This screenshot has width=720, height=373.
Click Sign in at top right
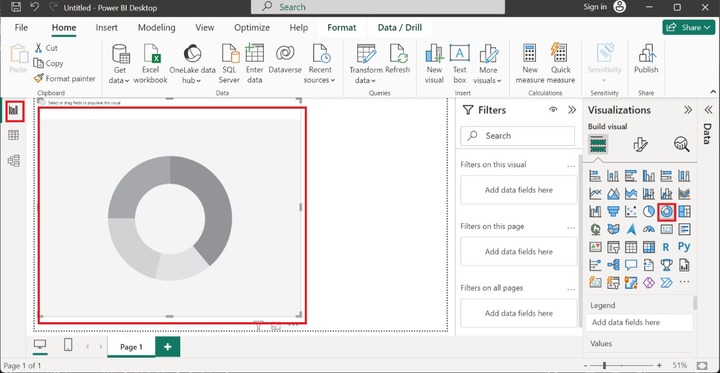[x=595, y=7]
